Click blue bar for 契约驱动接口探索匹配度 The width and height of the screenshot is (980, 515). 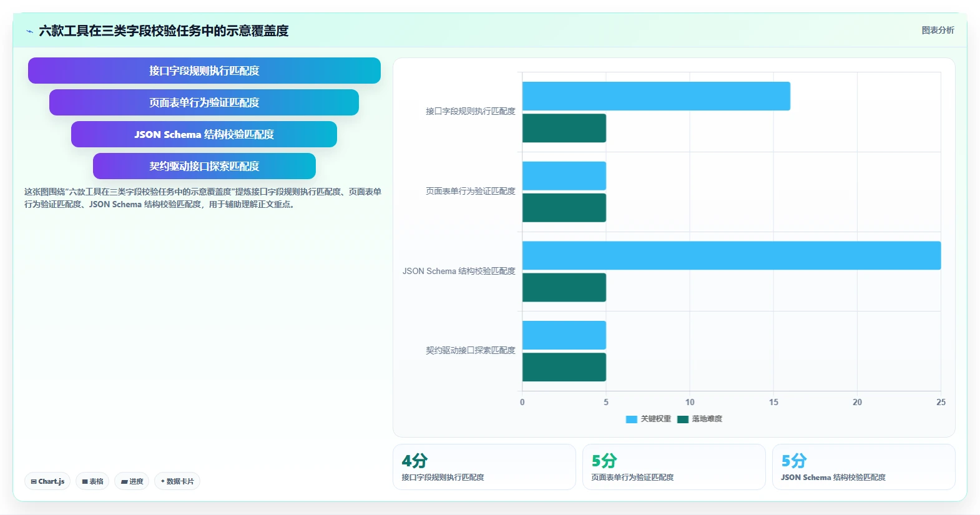point(564,335)
